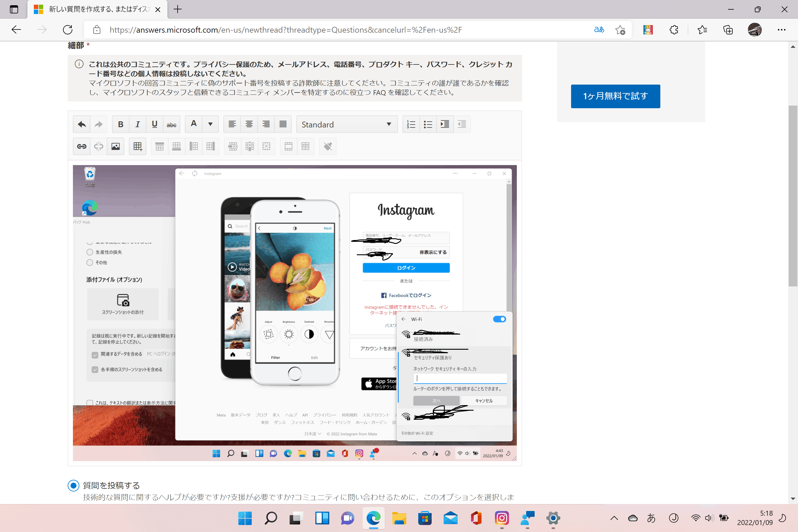Open the Favorites list
Viewport: 798px width, 532px height.
click(x=702, y=30)
